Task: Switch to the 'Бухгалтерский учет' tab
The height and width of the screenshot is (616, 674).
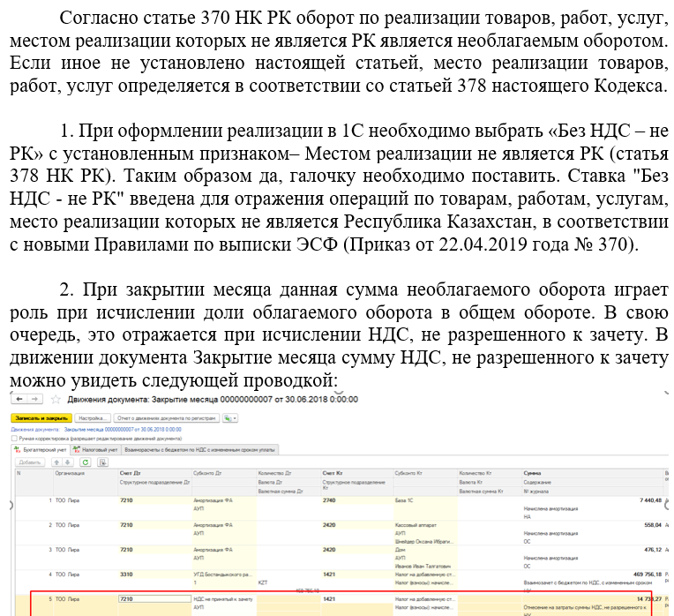Action: pos(41,449)
